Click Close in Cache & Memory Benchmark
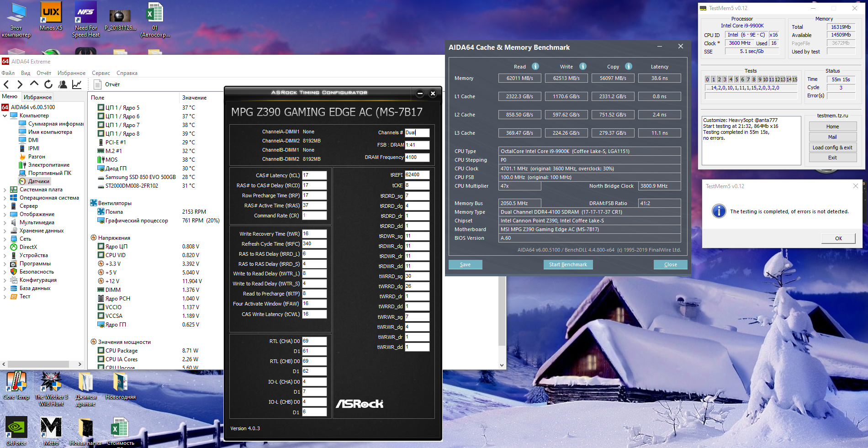868x448 pixels. click(670, 264)
